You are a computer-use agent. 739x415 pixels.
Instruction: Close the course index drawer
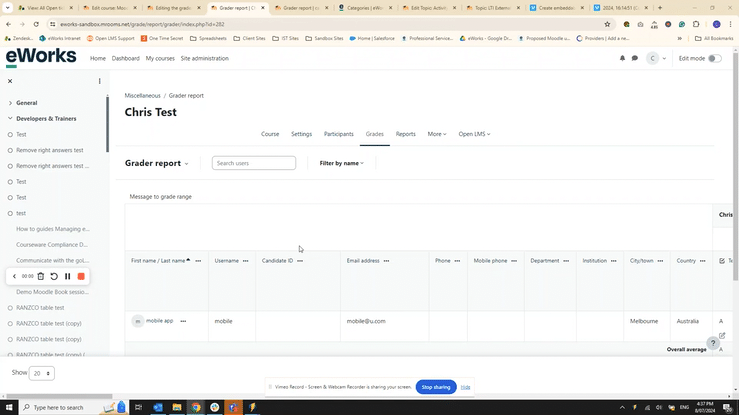(10, 81)
